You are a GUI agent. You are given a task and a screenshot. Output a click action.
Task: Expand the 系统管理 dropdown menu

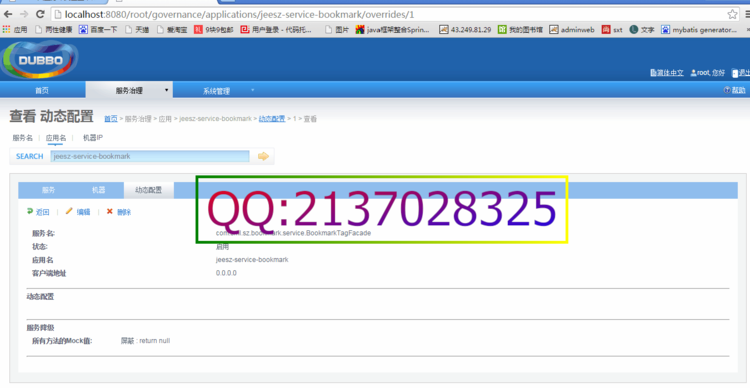253,90
